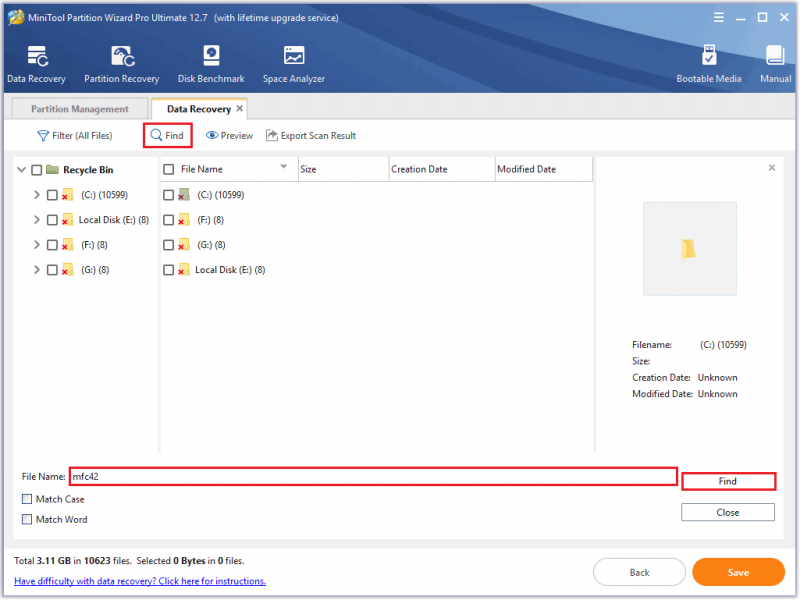Click the Bootable Media icon

point(709,55)
